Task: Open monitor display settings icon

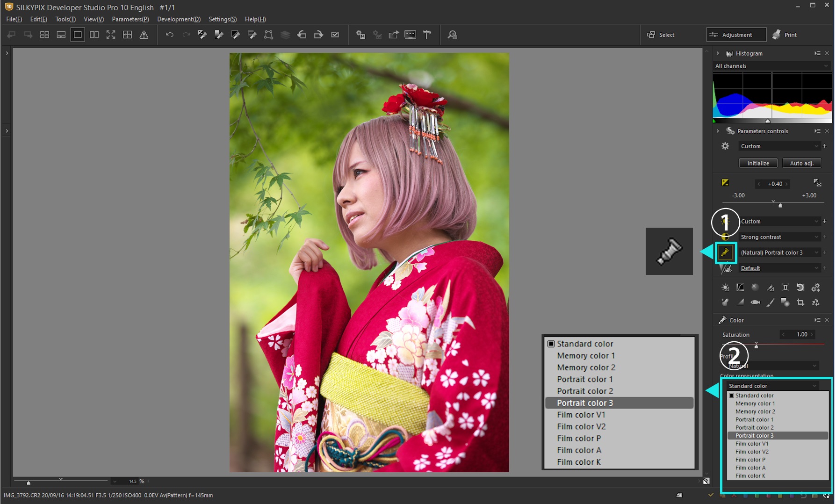Action: click(x=410, y=35)
